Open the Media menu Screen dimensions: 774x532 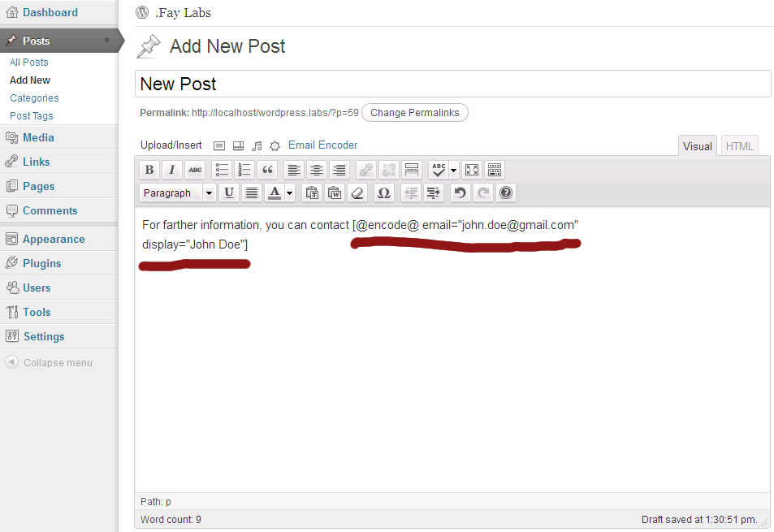coord(38,138)
